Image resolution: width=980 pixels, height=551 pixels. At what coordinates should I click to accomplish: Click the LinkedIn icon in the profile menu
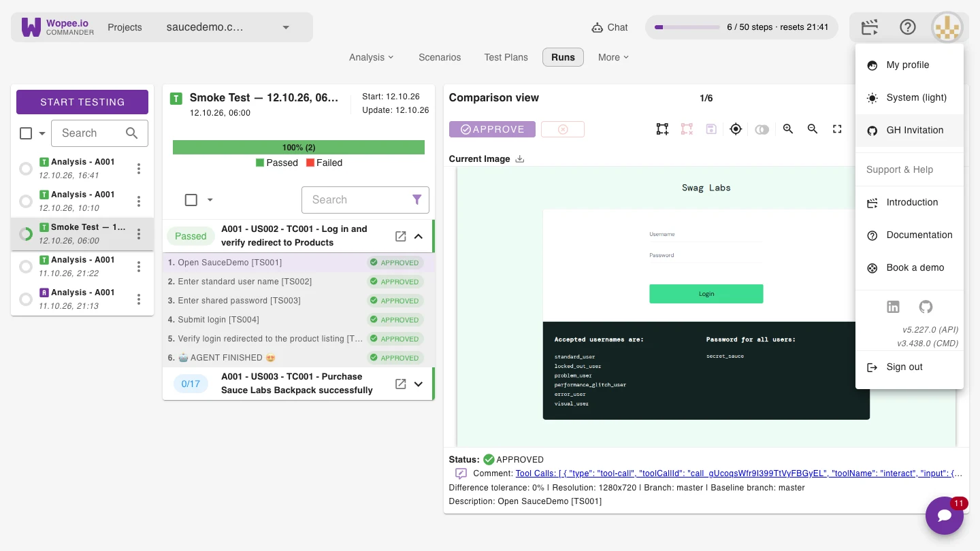pyautogui.click(x=893, y=307)
